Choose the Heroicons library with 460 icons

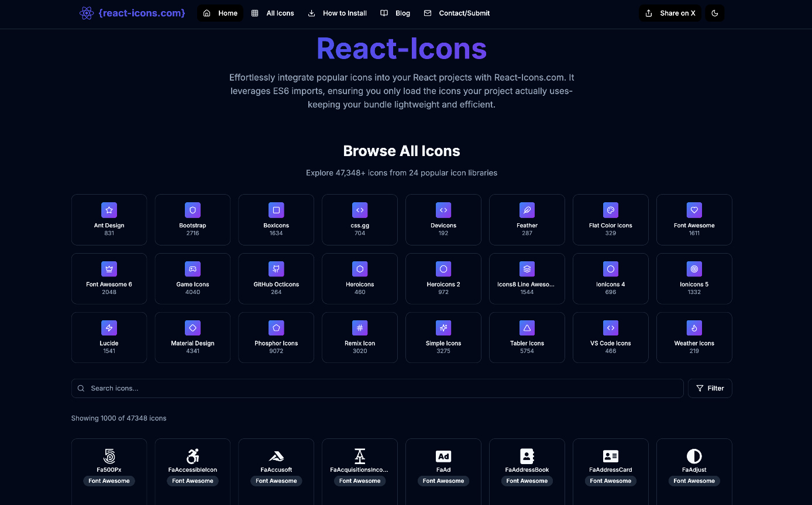(x=360, y=279)
